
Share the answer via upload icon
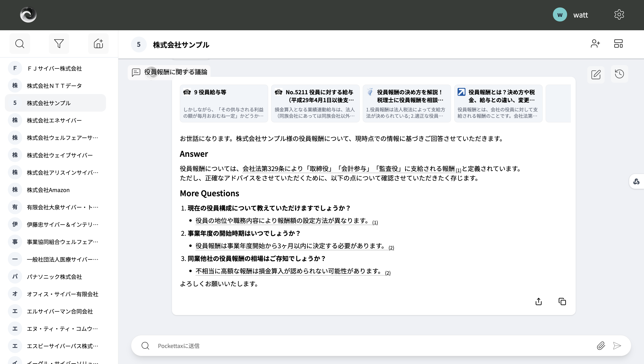pyautogui.click(x=538, y=302)
